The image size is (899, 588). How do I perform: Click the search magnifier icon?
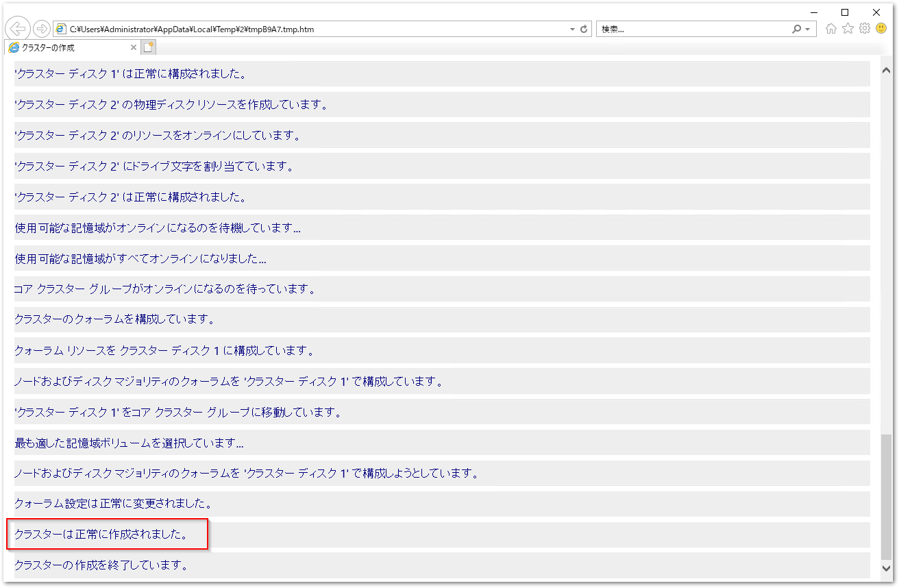[797, 28]
